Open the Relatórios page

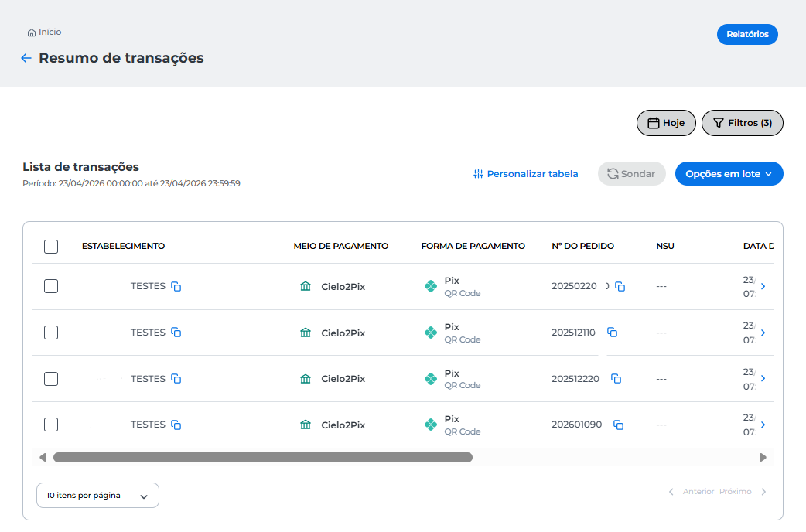(747, 35)
